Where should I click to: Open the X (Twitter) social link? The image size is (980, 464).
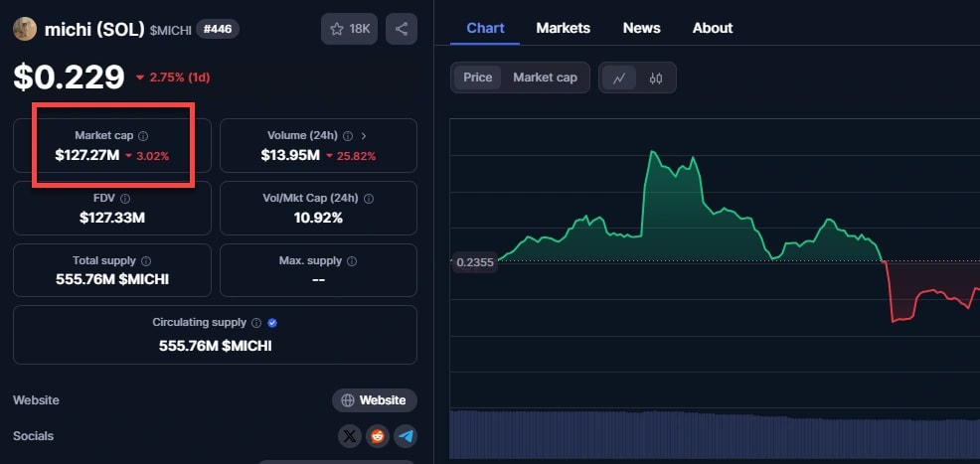click(350, 436)
